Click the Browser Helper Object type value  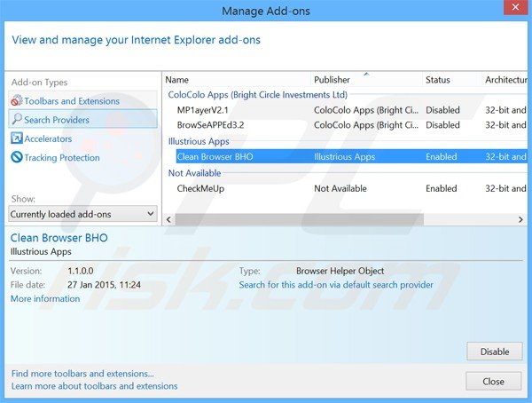point(340,271)
